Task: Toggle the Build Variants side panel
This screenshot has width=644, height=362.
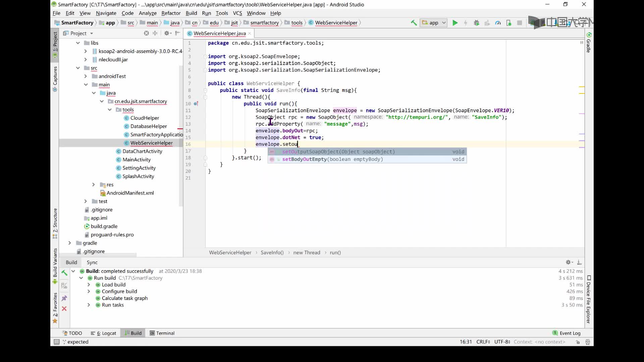Action: pyautogui.click(x=55, y=266)
